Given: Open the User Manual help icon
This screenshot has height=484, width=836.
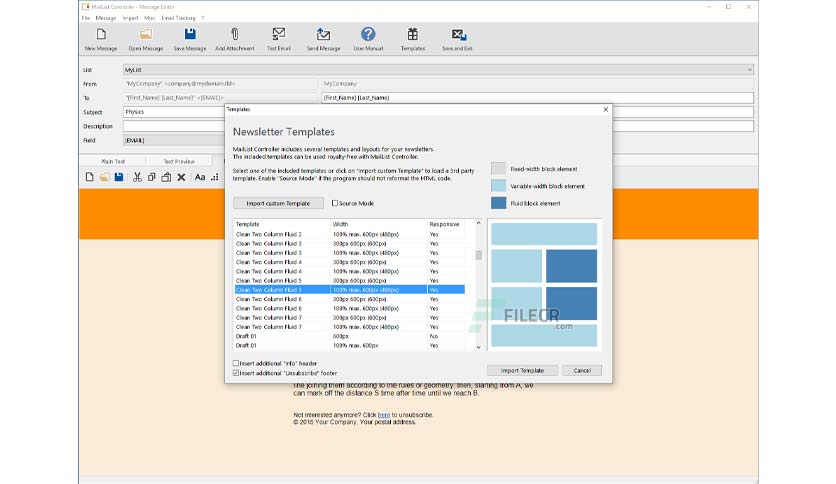Looking at the screenshot, I should point(368,35).
